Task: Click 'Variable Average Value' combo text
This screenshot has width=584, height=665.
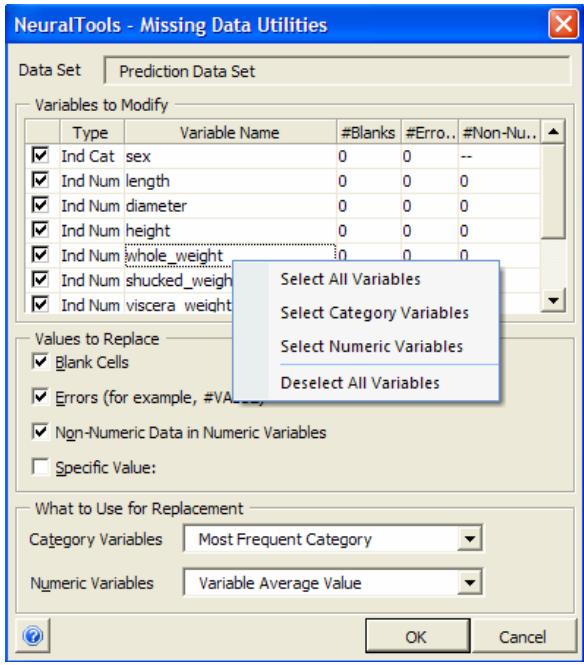Action: pyautogui.click(x=280, y=583)
